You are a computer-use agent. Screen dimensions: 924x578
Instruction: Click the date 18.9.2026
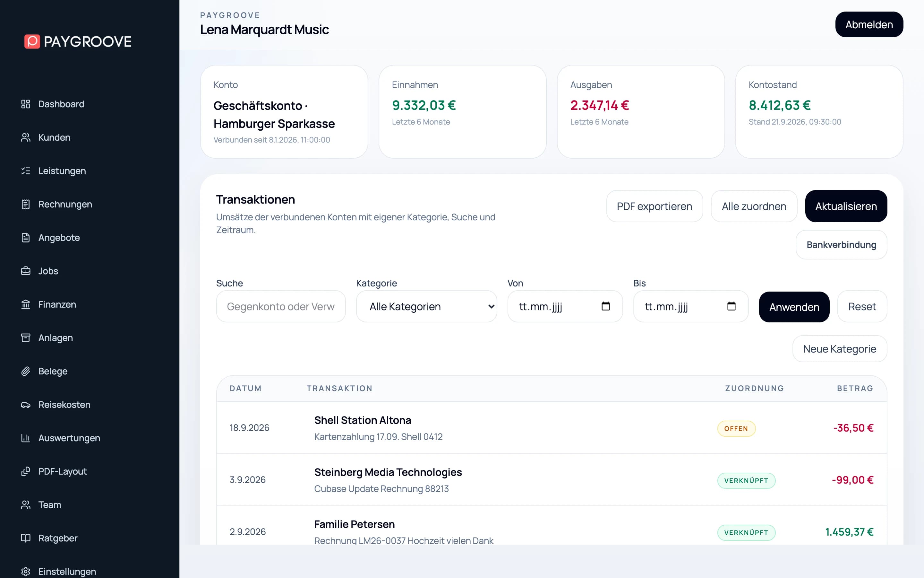click(x=249, y=428)
